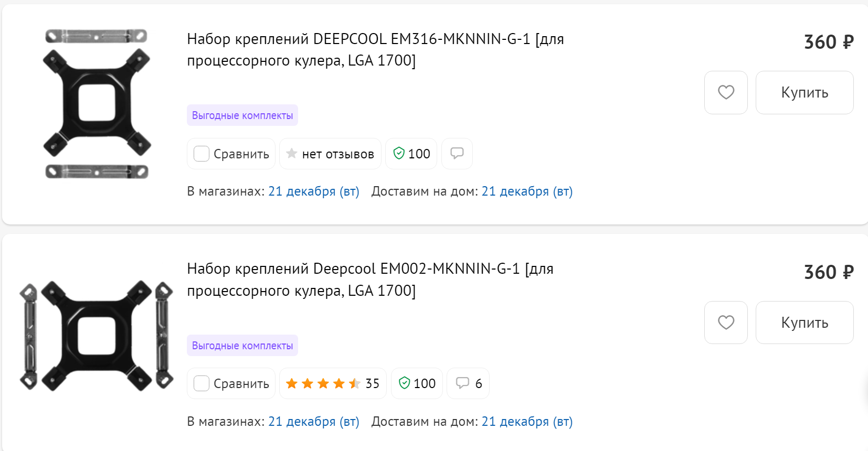The height and width of the screenshot is (451, 868).
Task: Click 'Выгодные комплекты' badge on EM002 kit
Action: [x=242, y=346]
